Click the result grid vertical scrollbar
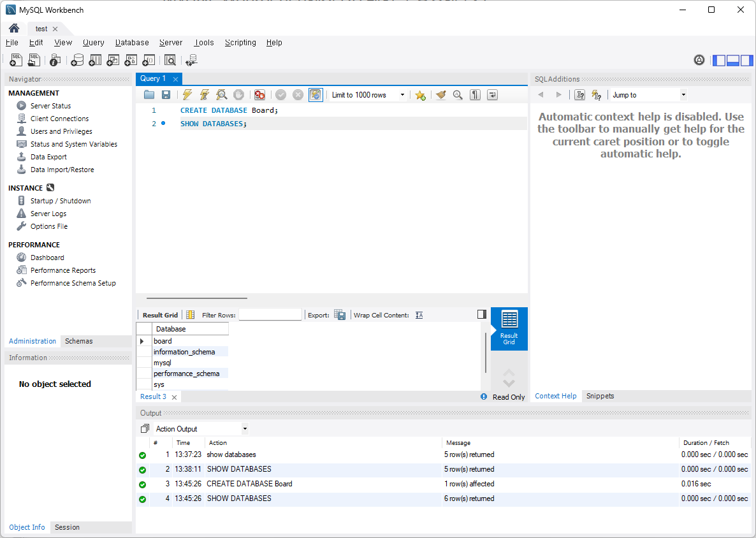Image resolution: width=756 pixels, height=538 pixels. (x=485, y=353)
